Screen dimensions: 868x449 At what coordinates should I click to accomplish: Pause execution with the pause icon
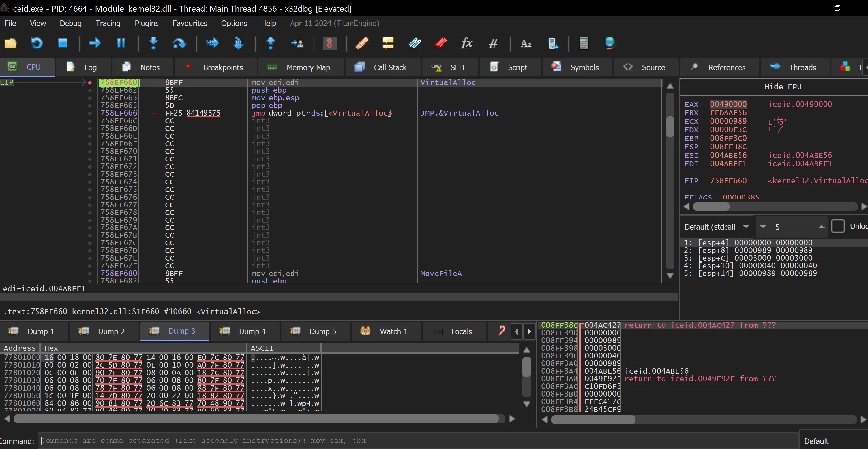(121, 43)
